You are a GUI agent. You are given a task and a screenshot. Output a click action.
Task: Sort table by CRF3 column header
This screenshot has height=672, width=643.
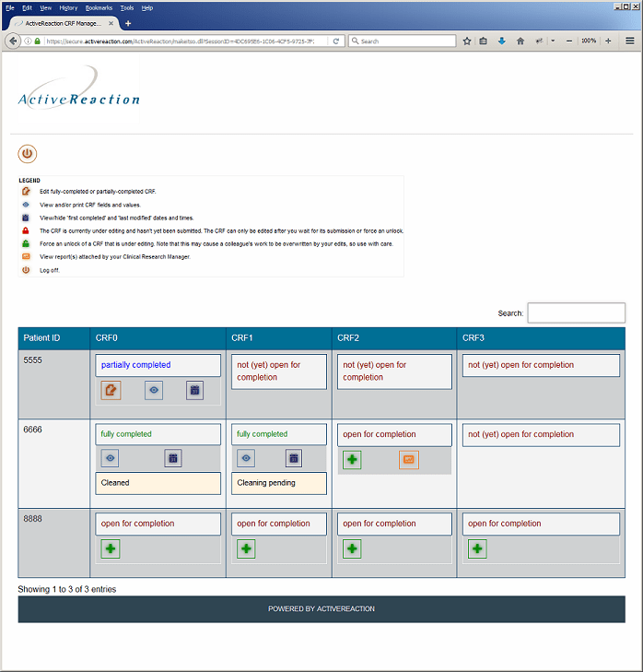point(541,338)
